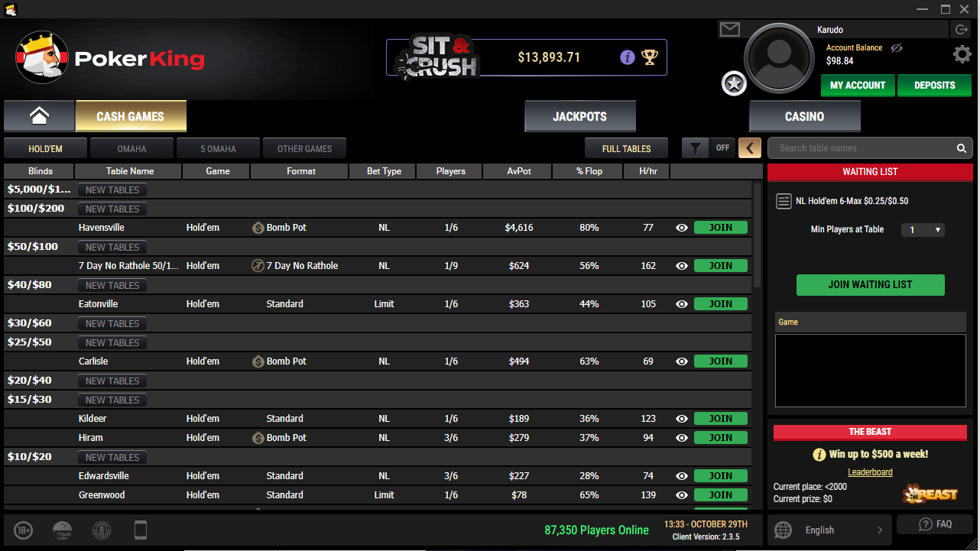Click The Beast logo image
The height and width of the screenshot is (551, 980).
[930, 494]
